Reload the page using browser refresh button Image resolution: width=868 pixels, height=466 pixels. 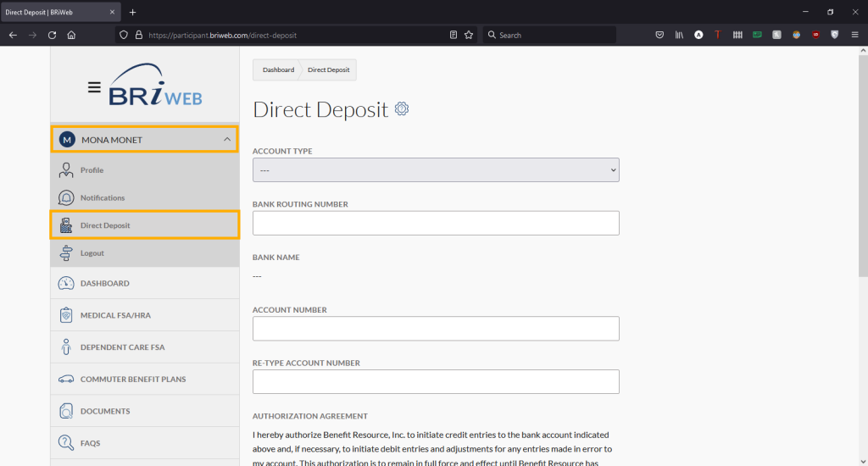coord(52,35)
